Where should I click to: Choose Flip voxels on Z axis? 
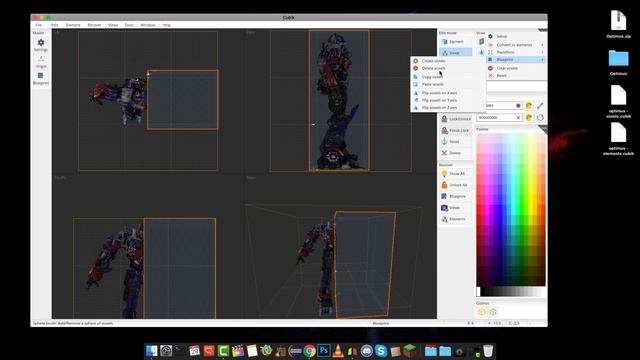[x=448, y=107]
